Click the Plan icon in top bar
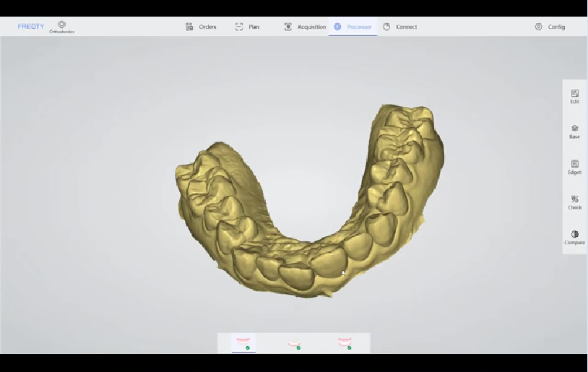 (239, 27)
